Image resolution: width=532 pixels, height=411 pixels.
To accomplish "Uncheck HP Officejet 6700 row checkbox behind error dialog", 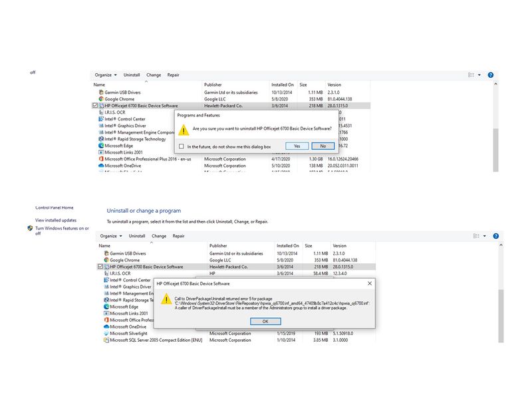I will pos(100,267).
